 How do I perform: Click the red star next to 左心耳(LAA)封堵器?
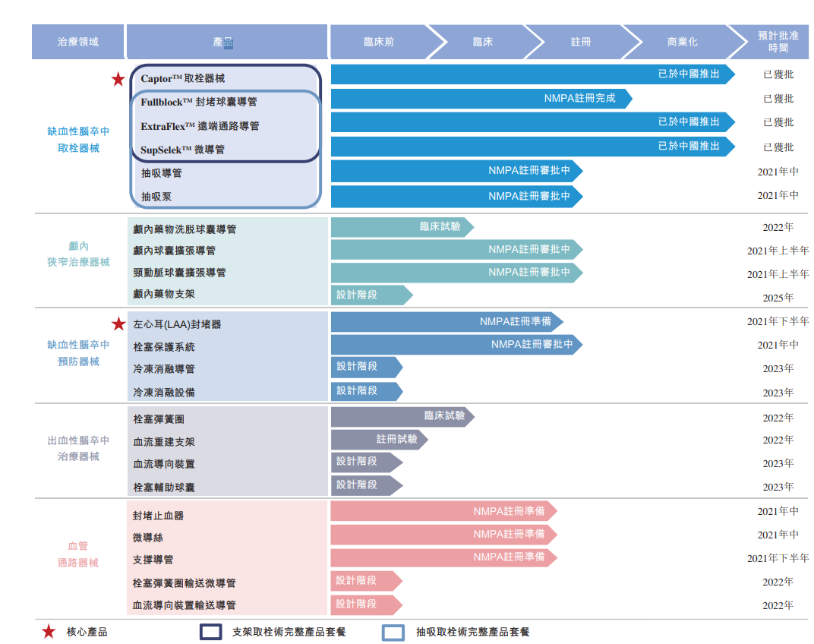click(x=118, y=324)
